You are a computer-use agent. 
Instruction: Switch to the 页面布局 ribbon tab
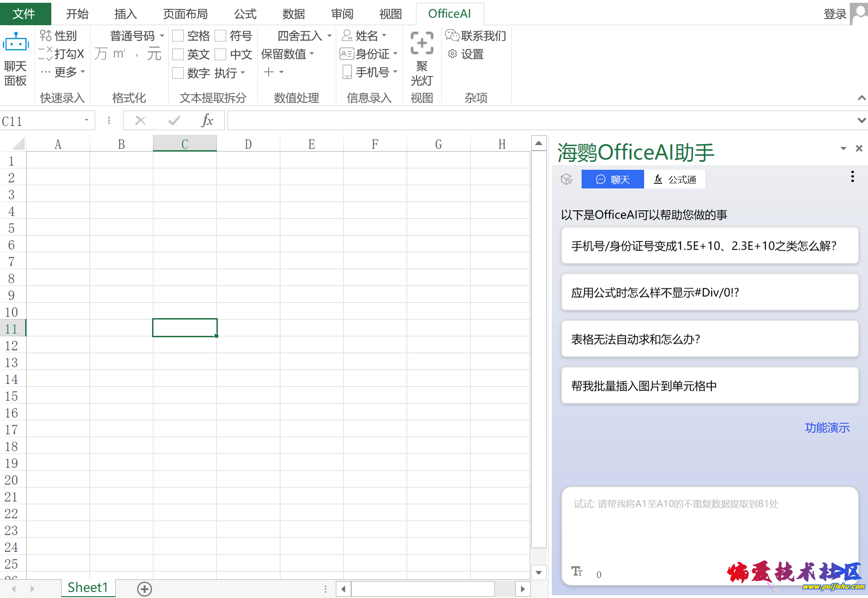185,14
